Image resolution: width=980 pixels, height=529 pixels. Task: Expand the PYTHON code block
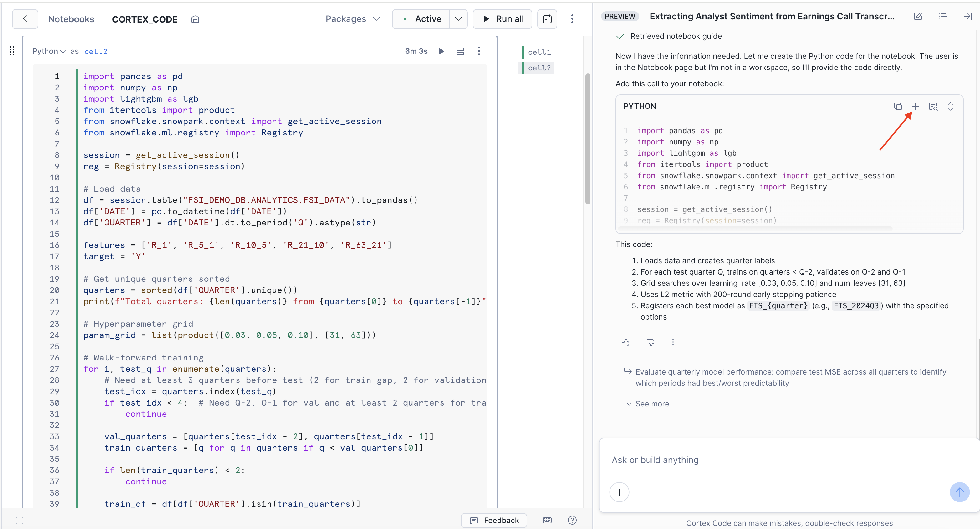click(x=950, y=106)
